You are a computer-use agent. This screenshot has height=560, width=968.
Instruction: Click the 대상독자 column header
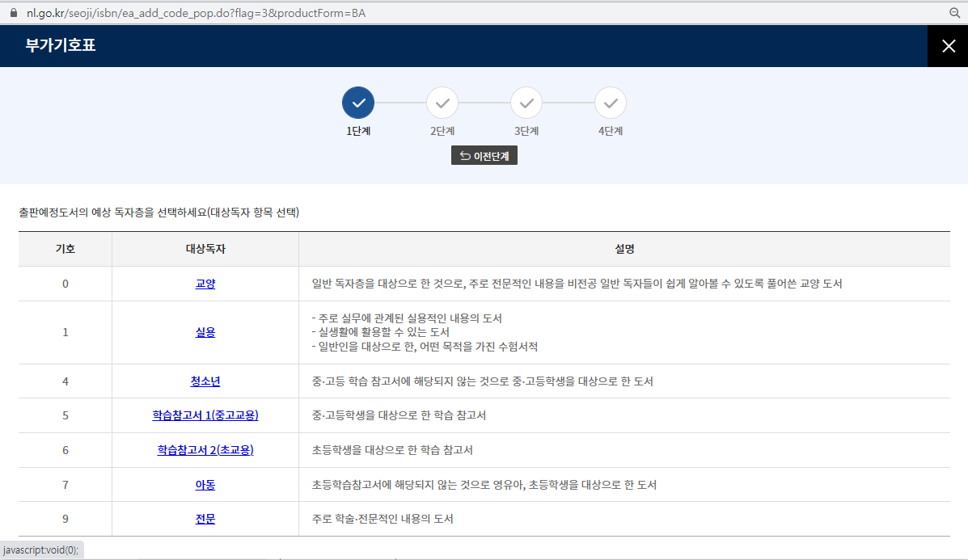pyautogui.click(x=205, y=249)
